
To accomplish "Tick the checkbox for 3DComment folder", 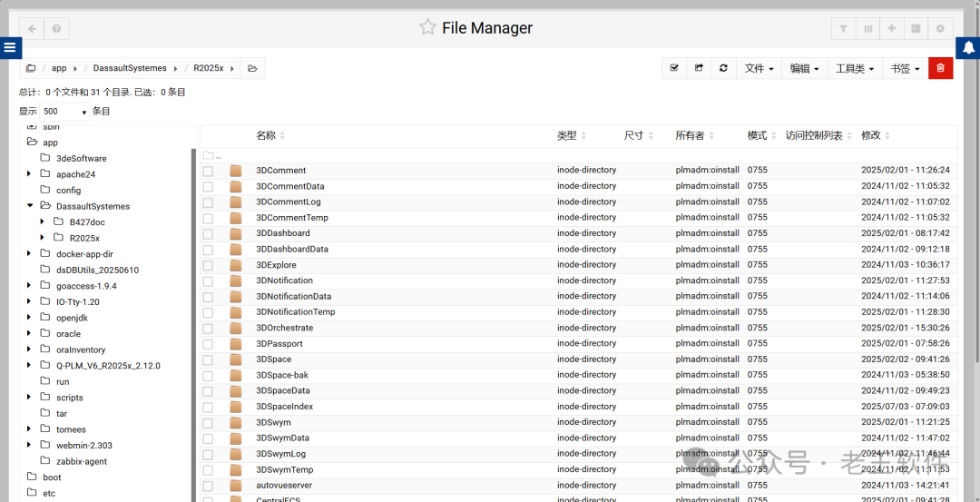I will [208, 171].
